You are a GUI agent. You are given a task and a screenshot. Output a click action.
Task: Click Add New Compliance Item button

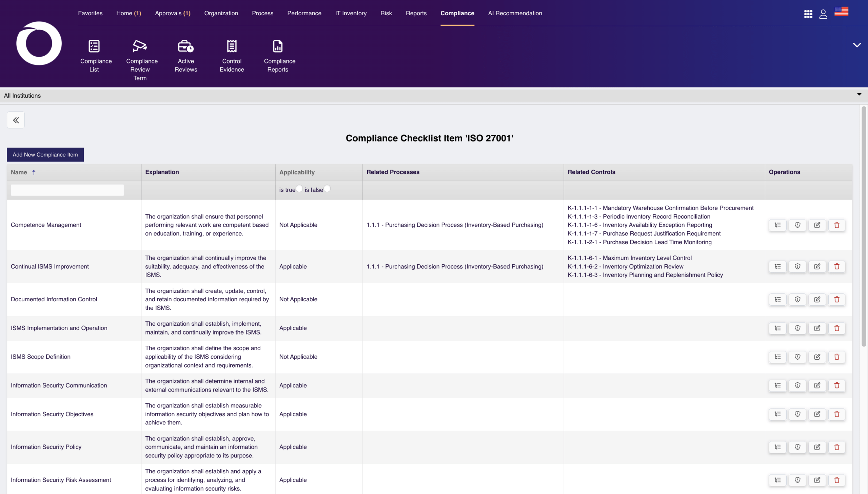[x=45, y=155]
